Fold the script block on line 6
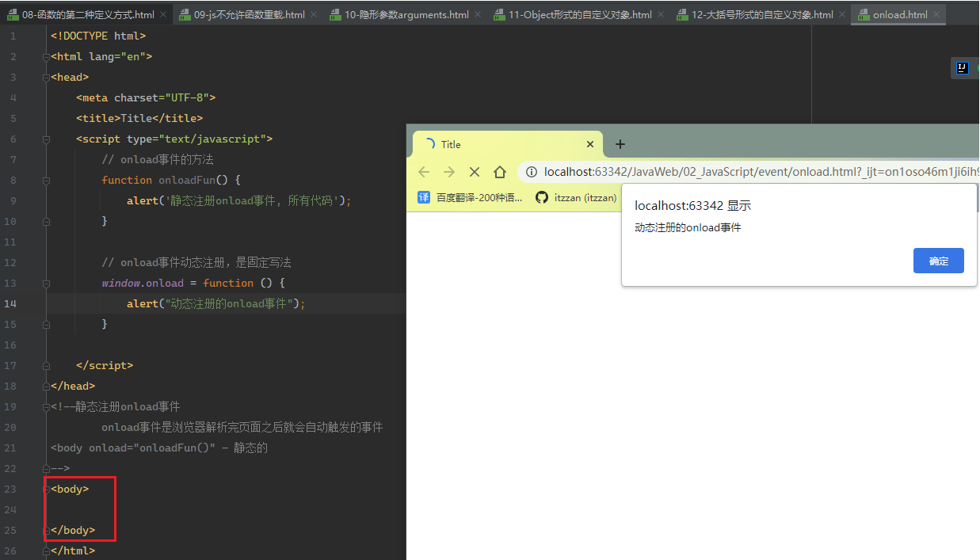980x560 pixels. pos(46,139)
